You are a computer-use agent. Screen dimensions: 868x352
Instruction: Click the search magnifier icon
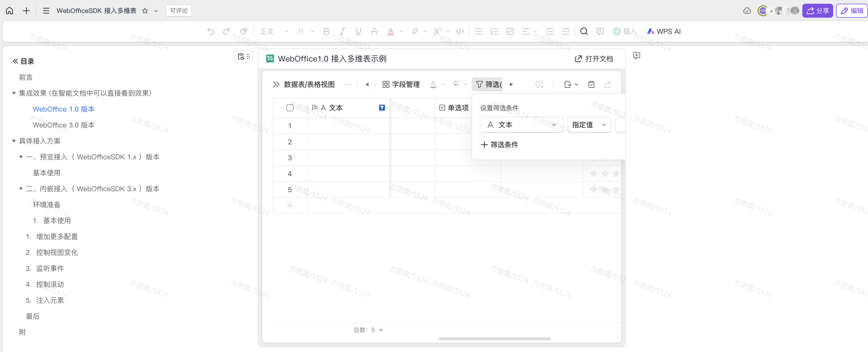tap(584, 31)
